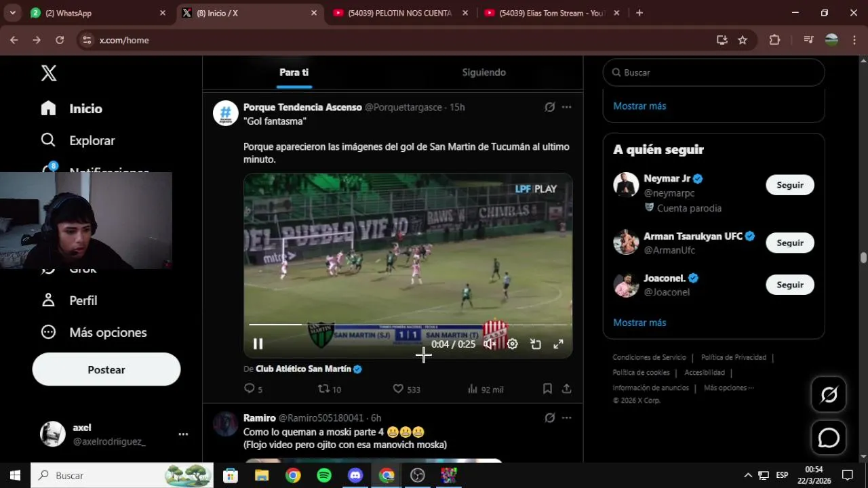
Task: Open Neymar Jr profile
Action: (x=667, y=179)
